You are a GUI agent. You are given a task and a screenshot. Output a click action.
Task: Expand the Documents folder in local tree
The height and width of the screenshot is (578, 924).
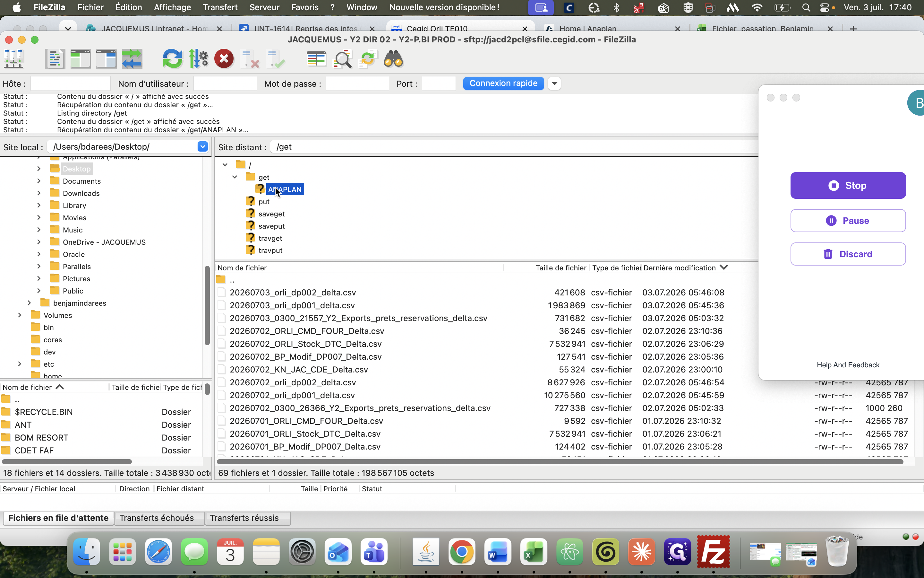tap(39, 181)
